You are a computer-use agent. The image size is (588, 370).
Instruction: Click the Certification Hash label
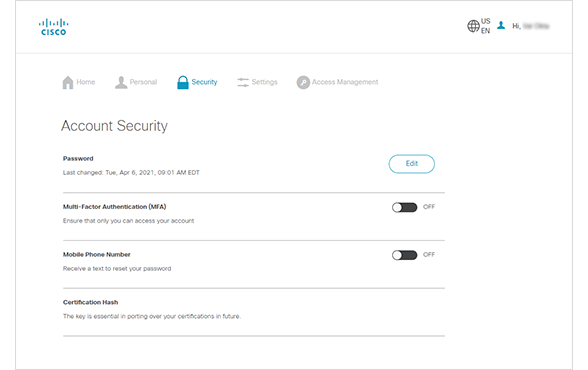pyautogui.click(x=90, y=302)
